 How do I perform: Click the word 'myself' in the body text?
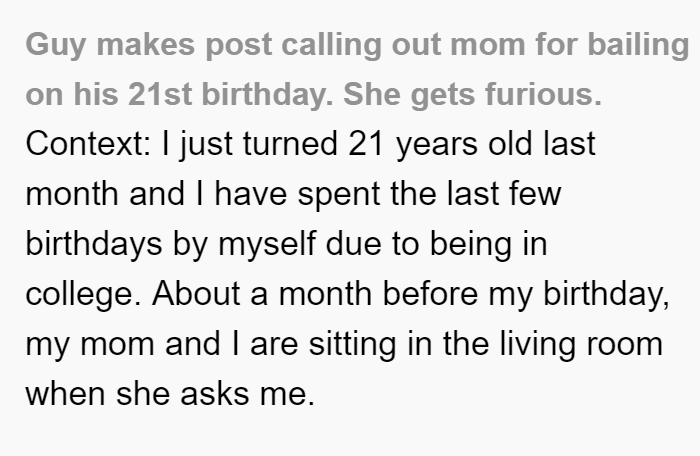click(267, 244)
